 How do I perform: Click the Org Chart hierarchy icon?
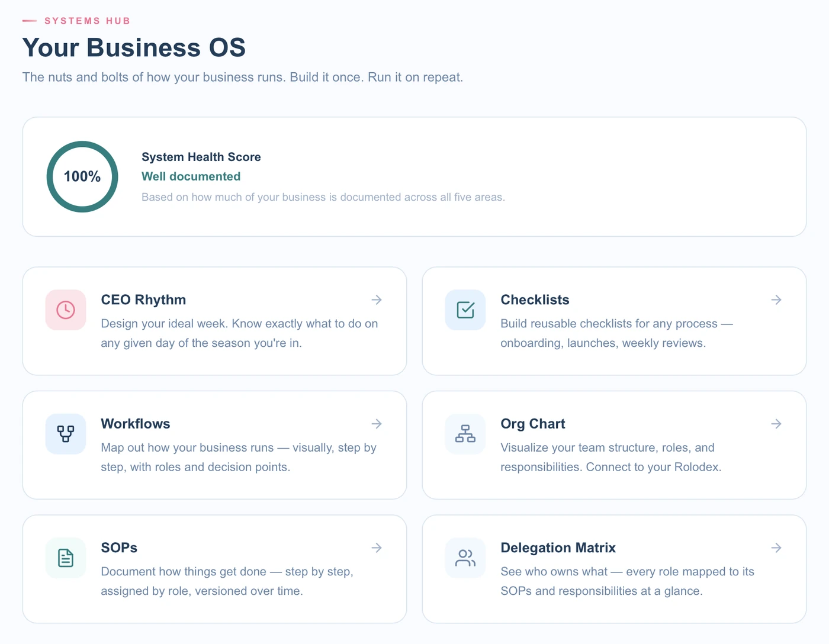point(465,434)
